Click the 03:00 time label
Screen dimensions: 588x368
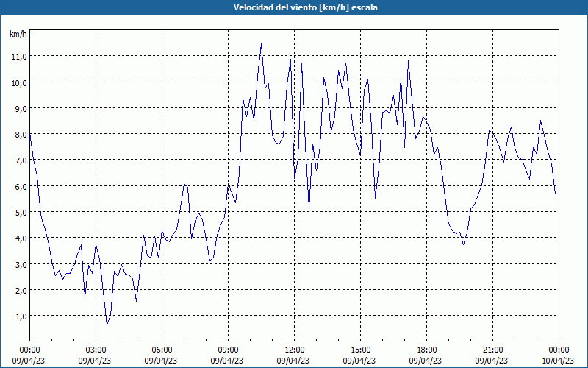click(x=96, y=350)
